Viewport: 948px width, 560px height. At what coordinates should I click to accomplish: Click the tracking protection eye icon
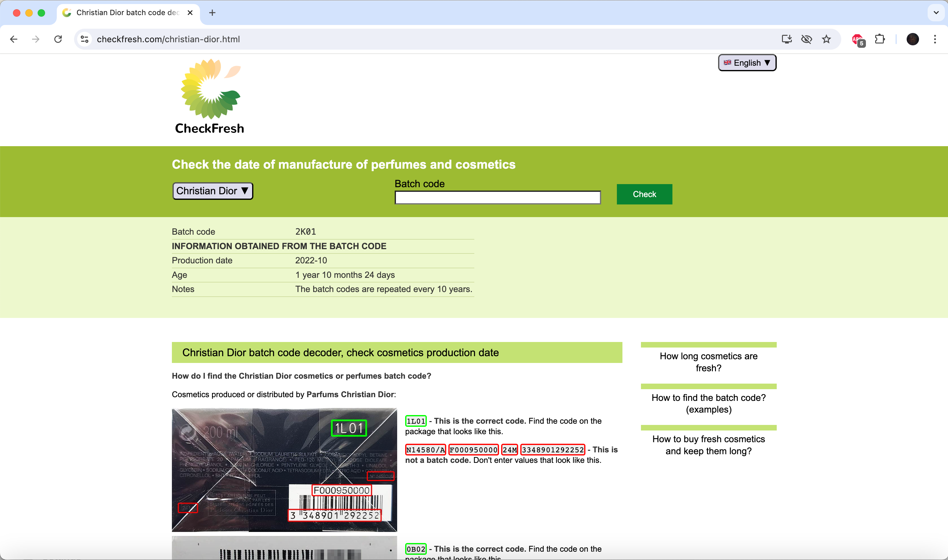point(806,39)
